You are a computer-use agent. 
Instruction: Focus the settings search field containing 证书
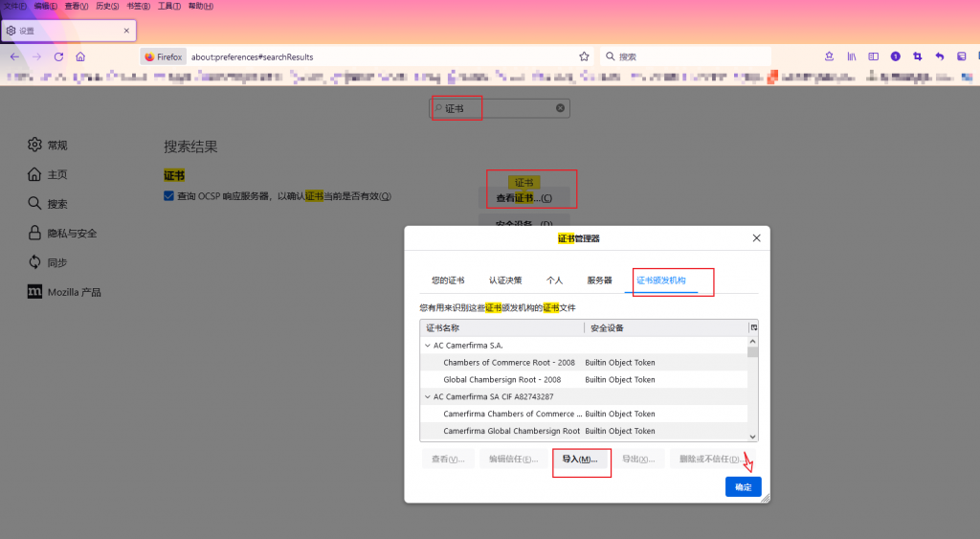(500, 108)
